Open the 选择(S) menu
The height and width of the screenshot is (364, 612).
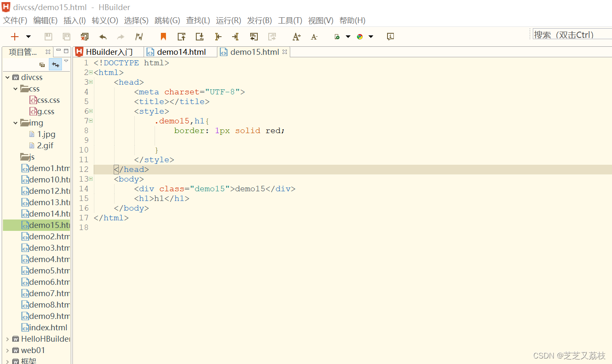(x=136, y=20)
